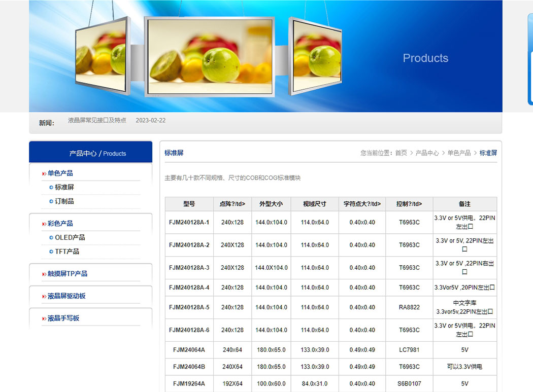Open the news item 液晶屏常见接口及特点
The height and width of the screenshot is (392, 533).
[97, 120]
